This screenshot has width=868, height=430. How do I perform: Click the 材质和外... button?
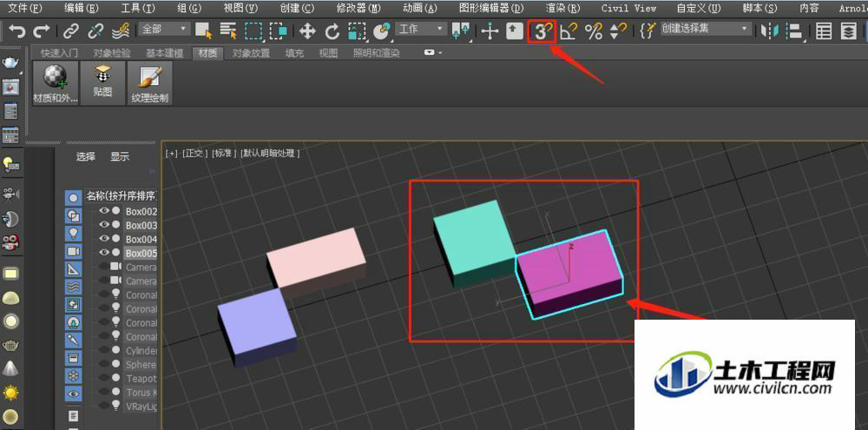tap(56, 83)
